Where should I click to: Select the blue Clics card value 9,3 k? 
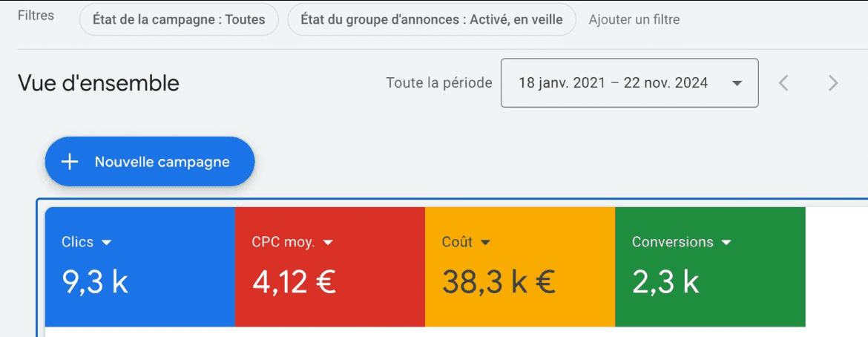tap(95, 281)
